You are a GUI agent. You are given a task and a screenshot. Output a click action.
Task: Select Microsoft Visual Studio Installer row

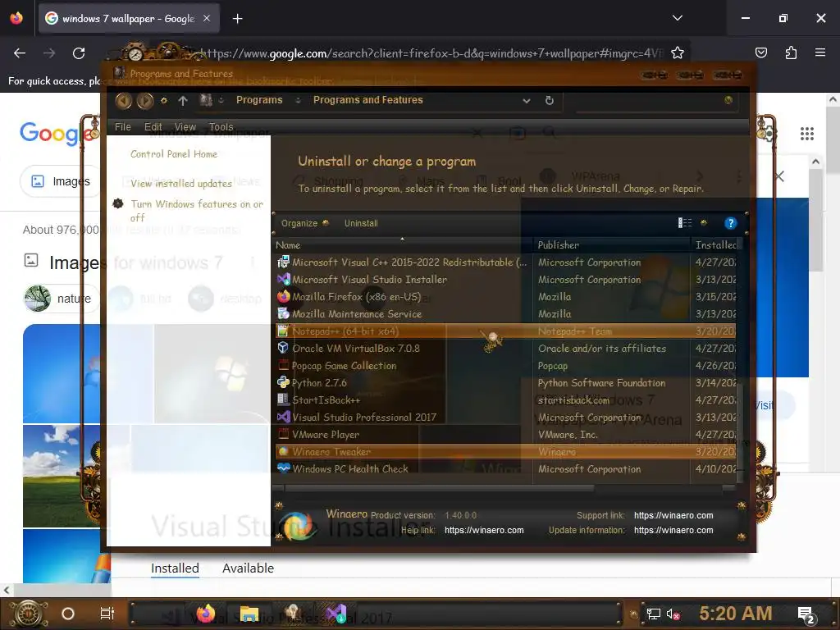click(x=505, y=280)
